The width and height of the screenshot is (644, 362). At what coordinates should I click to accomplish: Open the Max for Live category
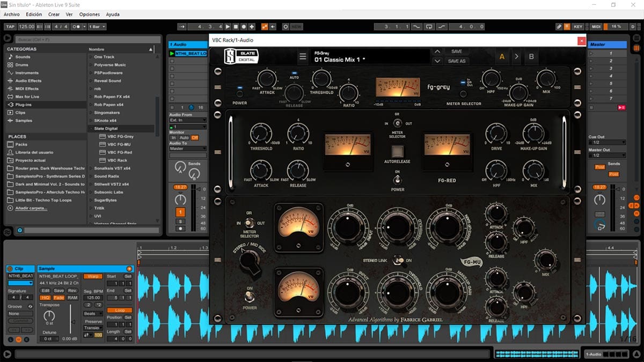point(27,97)
